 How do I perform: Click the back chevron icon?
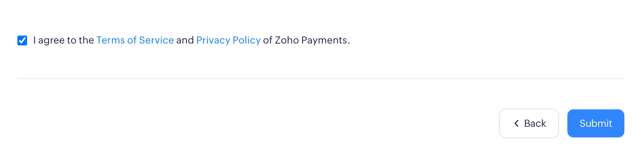tap(516, 123)
